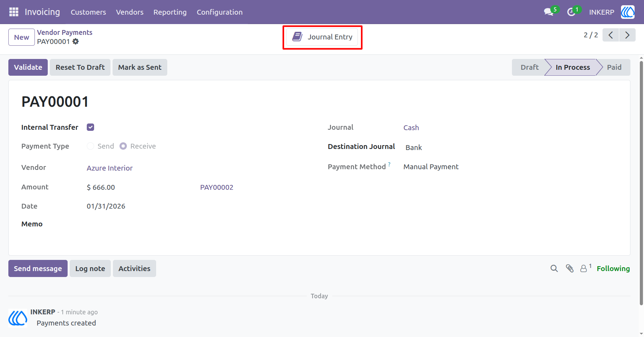This screenshot has width=644, height=337.
Task: Click the INKERP user avatar icon
Action: point(628,12)
